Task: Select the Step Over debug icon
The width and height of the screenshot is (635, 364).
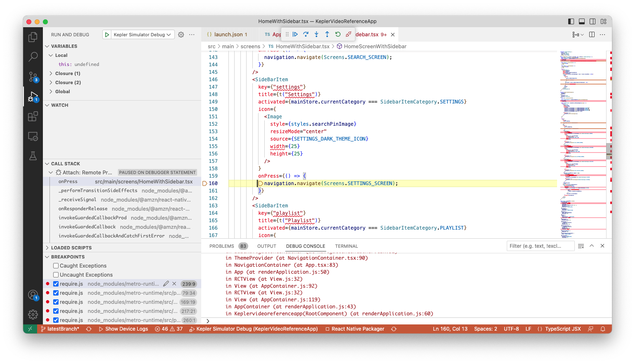Action: pos(306,35)
